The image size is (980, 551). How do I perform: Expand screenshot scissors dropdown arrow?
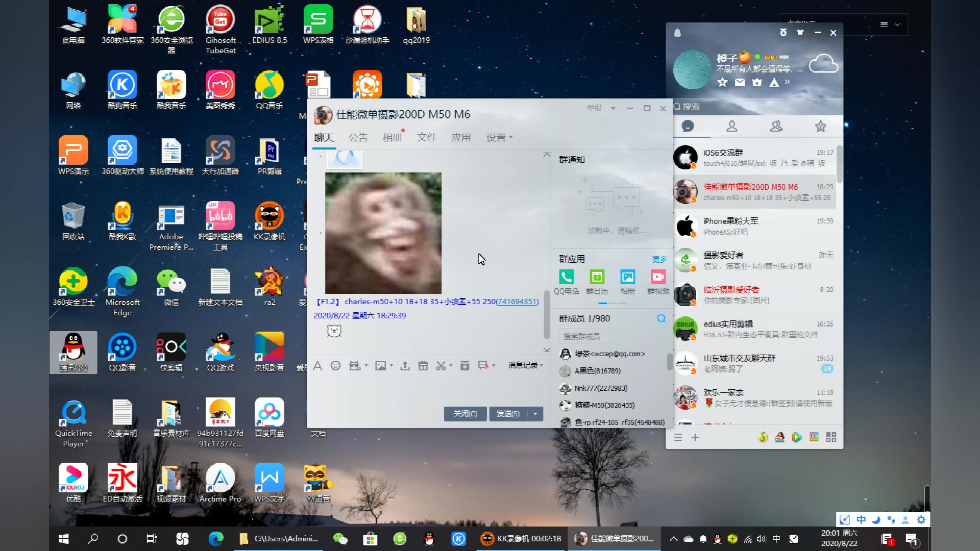[x=451, y=366]
